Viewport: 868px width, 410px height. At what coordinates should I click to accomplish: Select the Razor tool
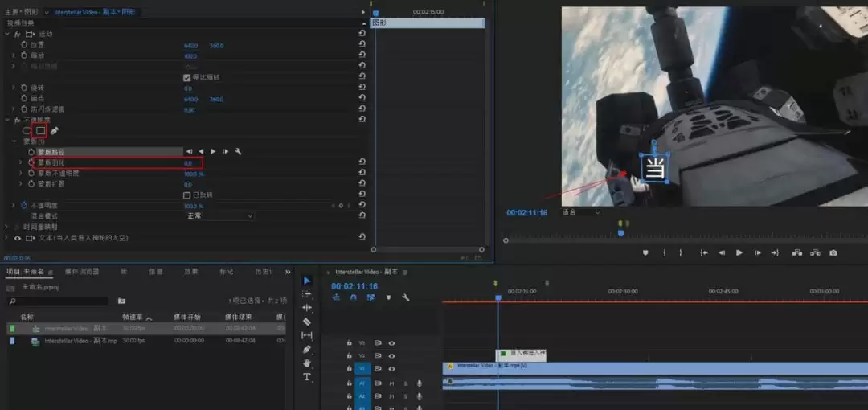[307, 322]
